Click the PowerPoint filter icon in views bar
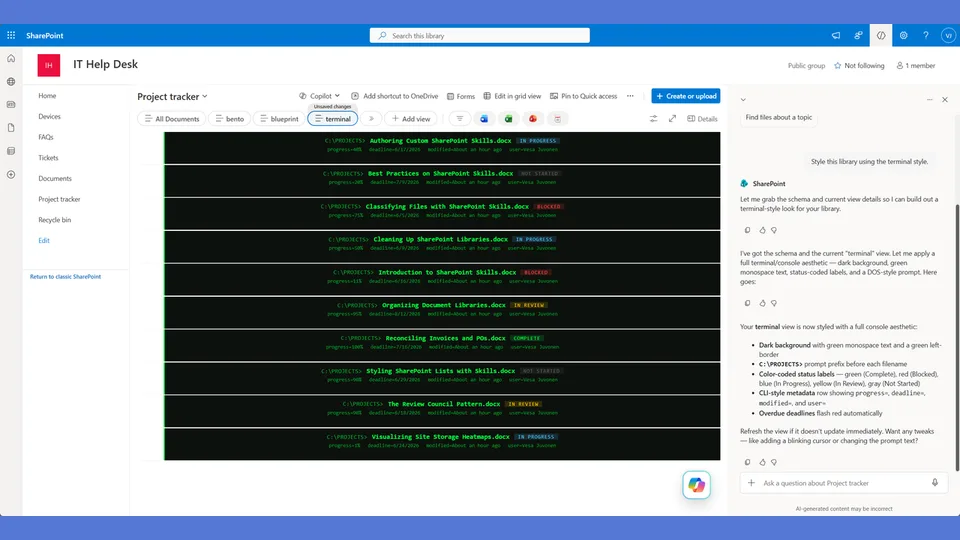This screenshot has width=960, height=540. [533, 119]
